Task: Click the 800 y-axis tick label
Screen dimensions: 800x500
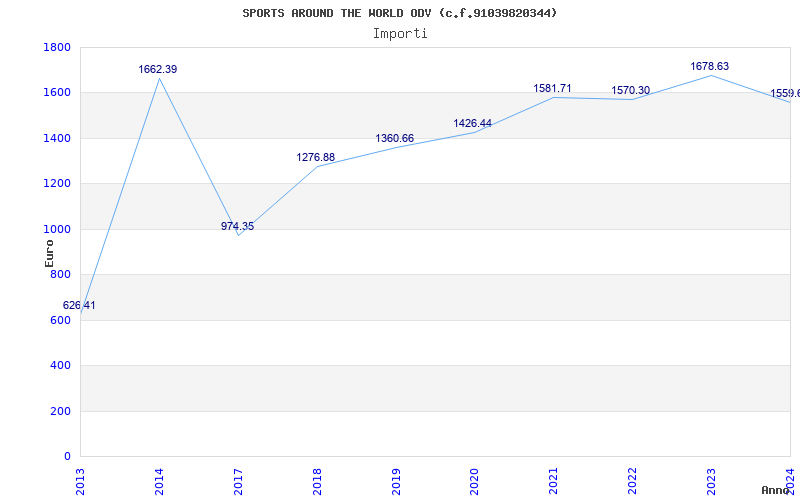Action: point(60,274)
